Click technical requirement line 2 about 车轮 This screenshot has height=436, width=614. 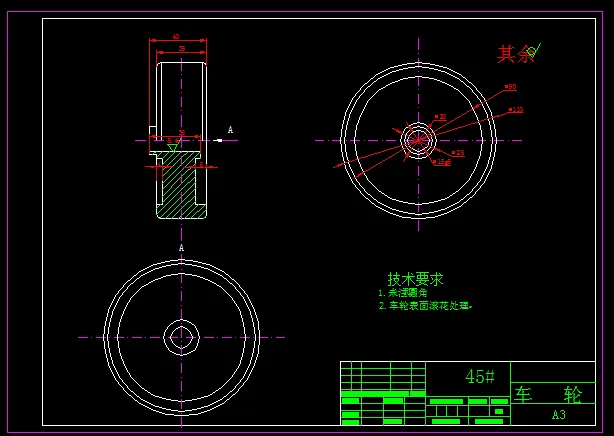point(426,306)
